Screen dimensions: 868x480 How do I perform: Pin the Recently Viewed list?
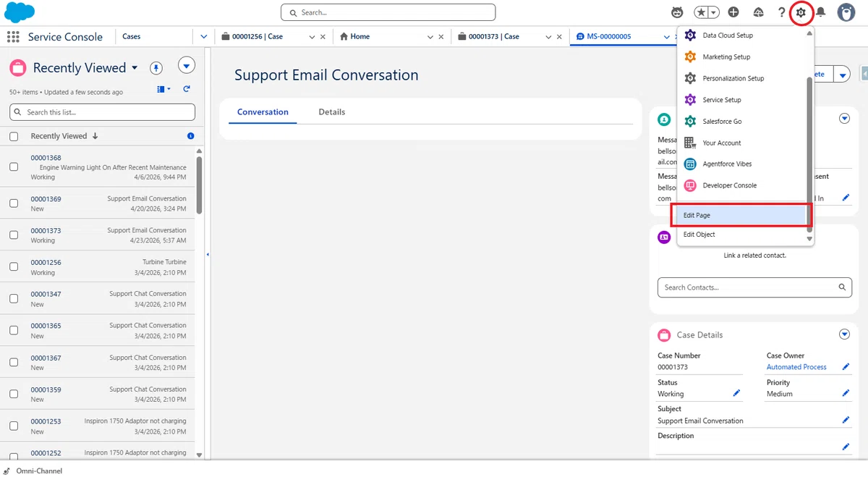coord(156,67)
